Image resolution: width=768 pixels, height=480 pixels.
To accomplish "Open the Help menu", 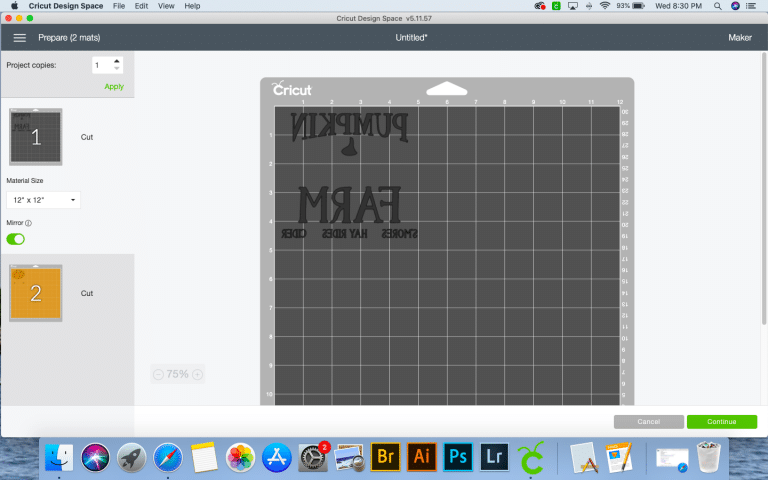I will click(192, 6).
